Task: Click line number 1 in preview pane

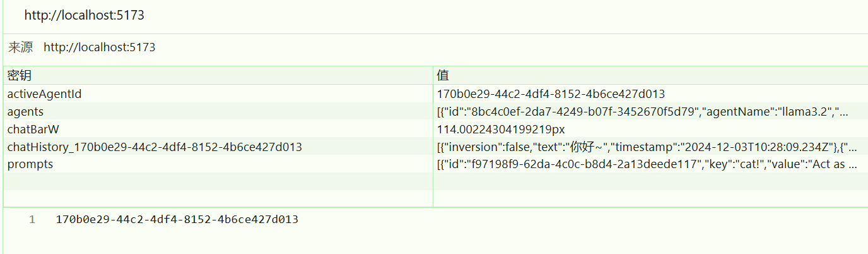Action: tap(32, 220)
